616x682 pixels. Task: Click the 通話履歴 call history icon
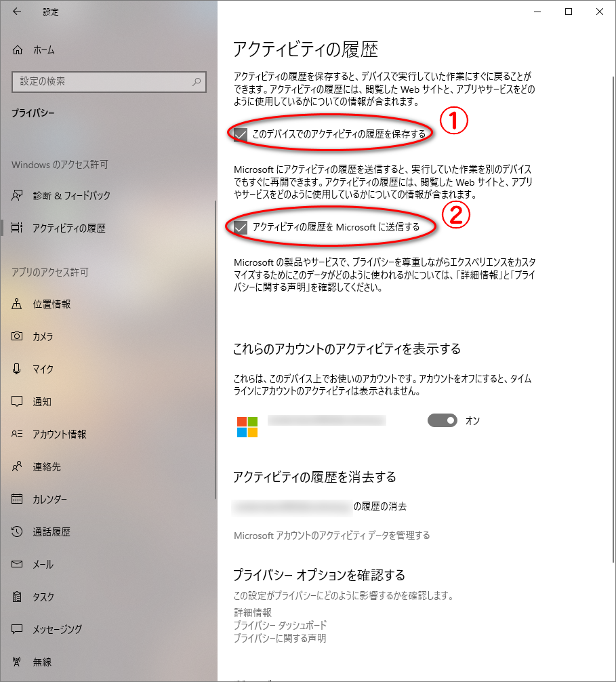click(x=18, y=532)
